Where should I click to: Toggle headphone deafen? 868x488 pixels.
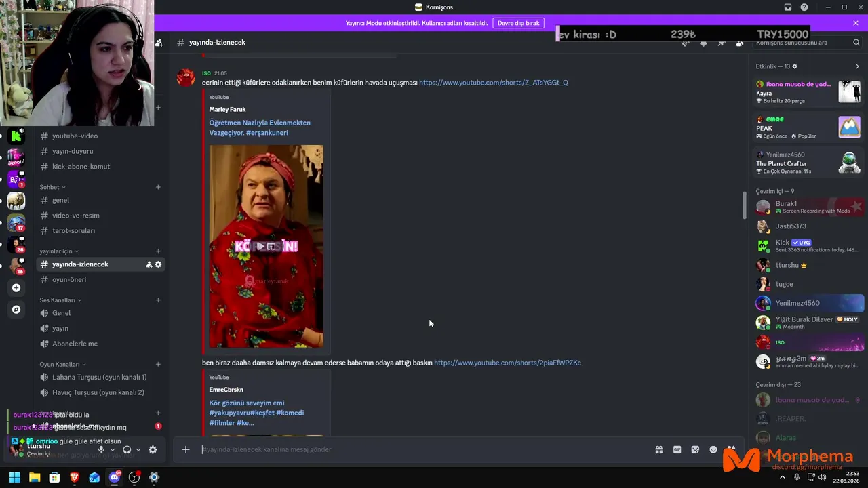[x=127, y=449]
